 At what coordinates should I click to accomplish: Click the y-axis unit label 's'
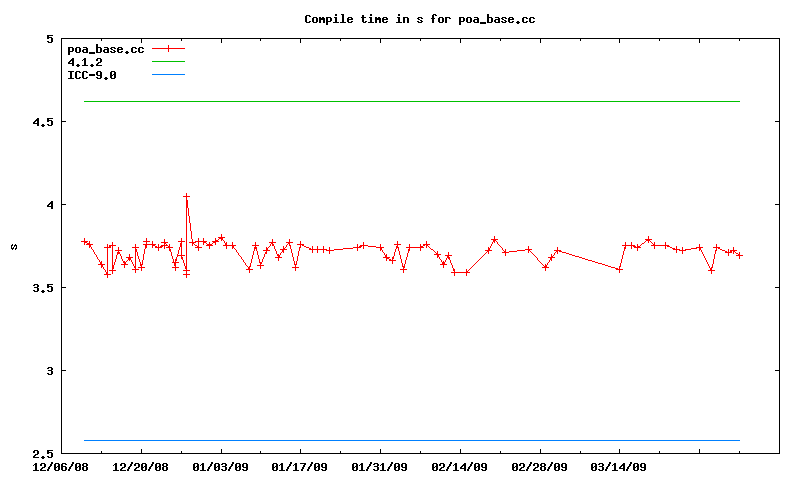(x=13, y=246)
